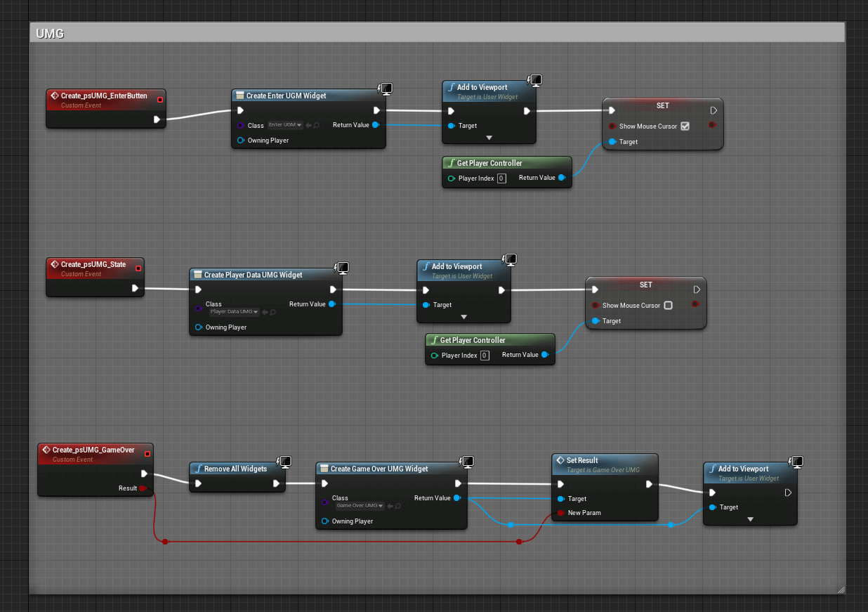Select the Create Enter UGM Widget node title

287,96
